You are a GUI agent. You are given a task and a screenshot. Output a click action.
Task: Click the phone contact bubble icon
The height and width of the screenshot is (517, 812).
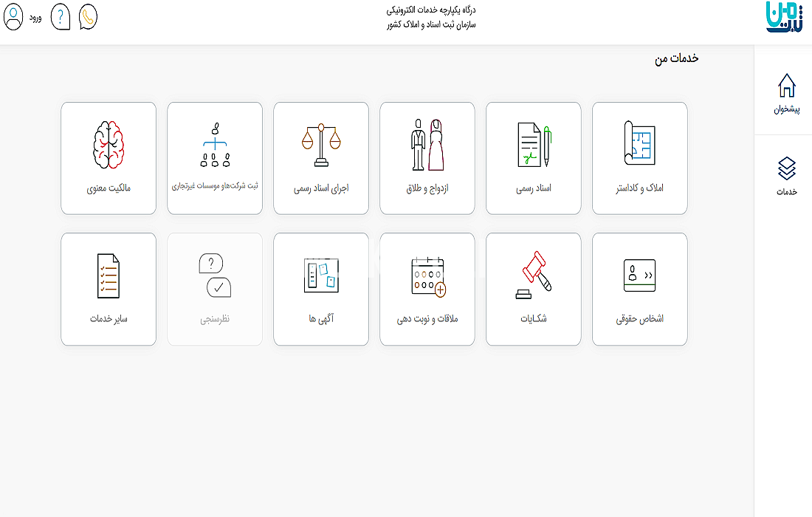tap(88, 17)
